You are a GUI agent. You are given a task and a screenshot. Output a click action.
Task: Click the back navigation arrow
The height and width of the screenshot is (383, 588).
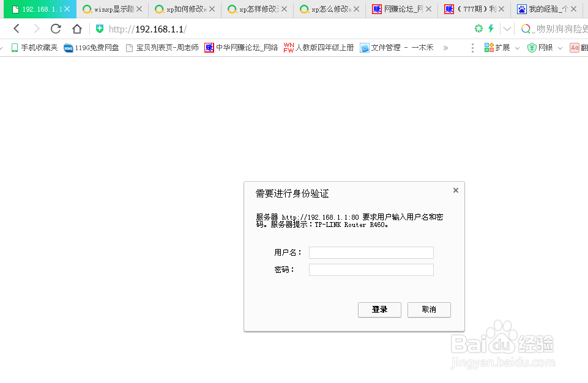(x=16, y=29)
